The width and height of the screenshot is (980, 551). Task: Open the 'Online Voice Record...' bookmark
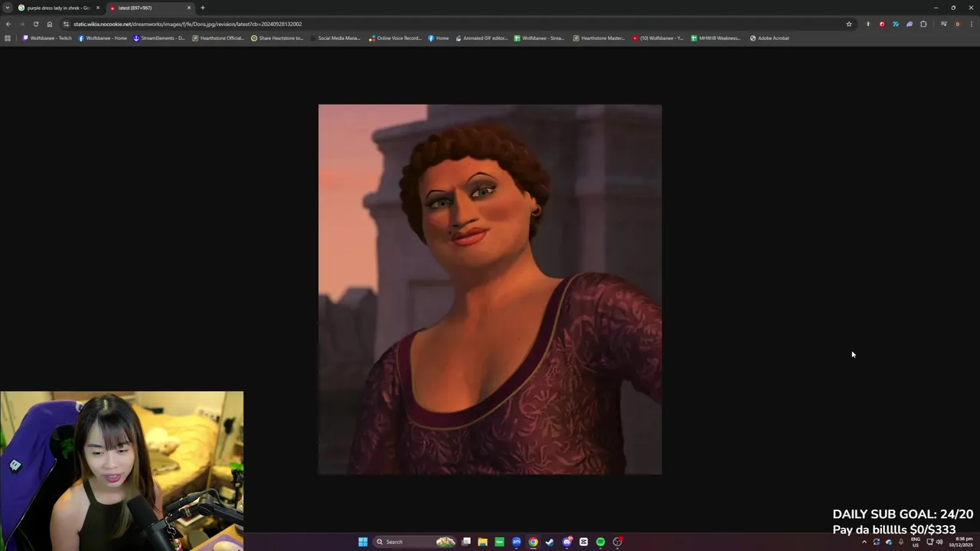pos(395,38)
